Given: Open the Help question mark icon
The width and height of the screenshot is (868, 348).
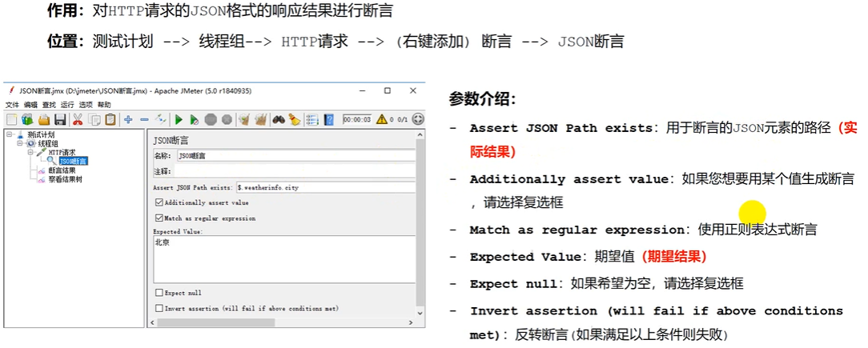Looking at the screenshot, I should coord(329,119).
